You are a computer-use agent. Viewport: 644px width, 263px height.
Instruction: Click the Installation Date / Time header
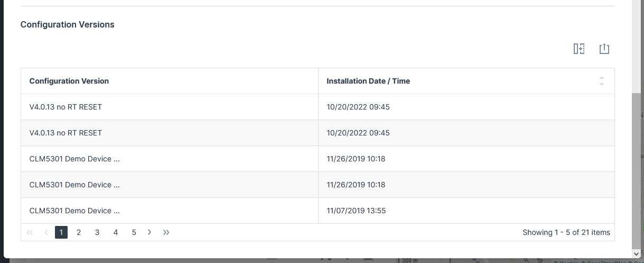point(368,81)
